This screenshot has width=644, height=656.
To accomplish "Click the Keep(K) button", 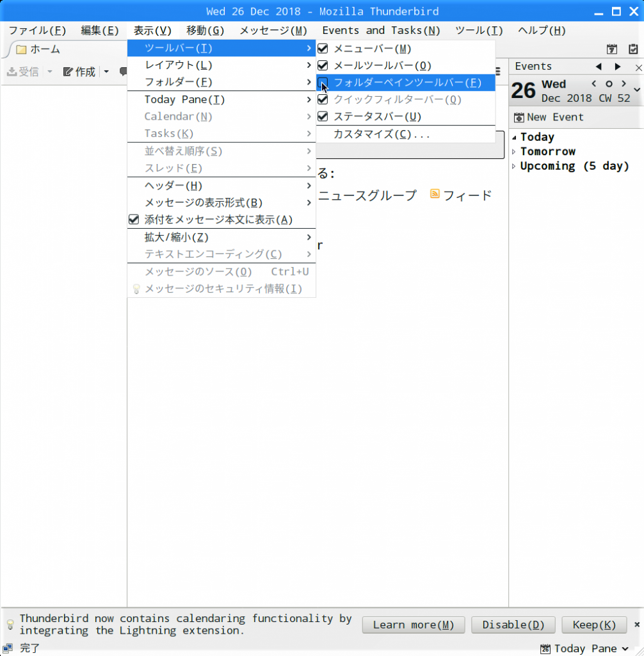I will (x=594, y=625).
